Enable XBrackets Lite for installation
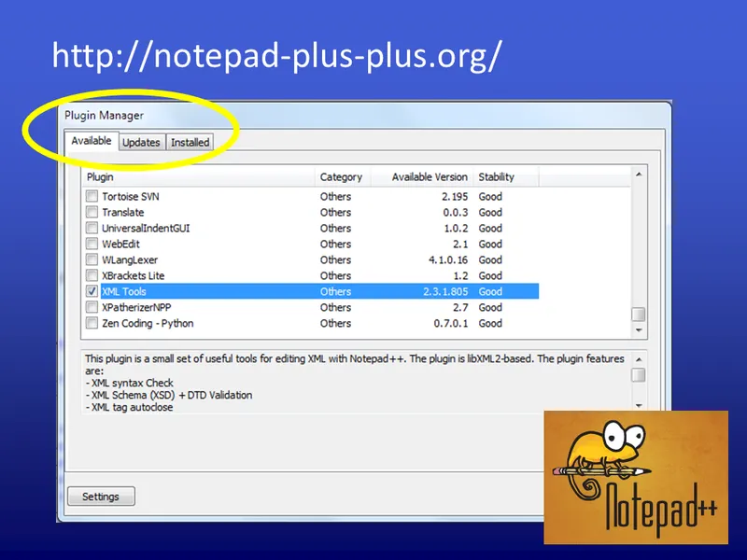 [x=92, y=275]
